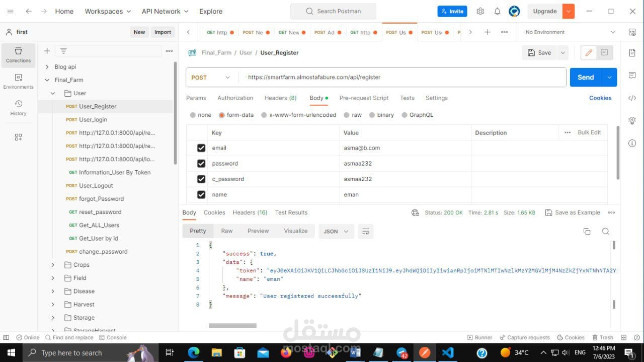This screenshot has width=644, height=362.
Task: Uncheck the email key checkbox
Action: pyautogui.click(x=201, y=148)
